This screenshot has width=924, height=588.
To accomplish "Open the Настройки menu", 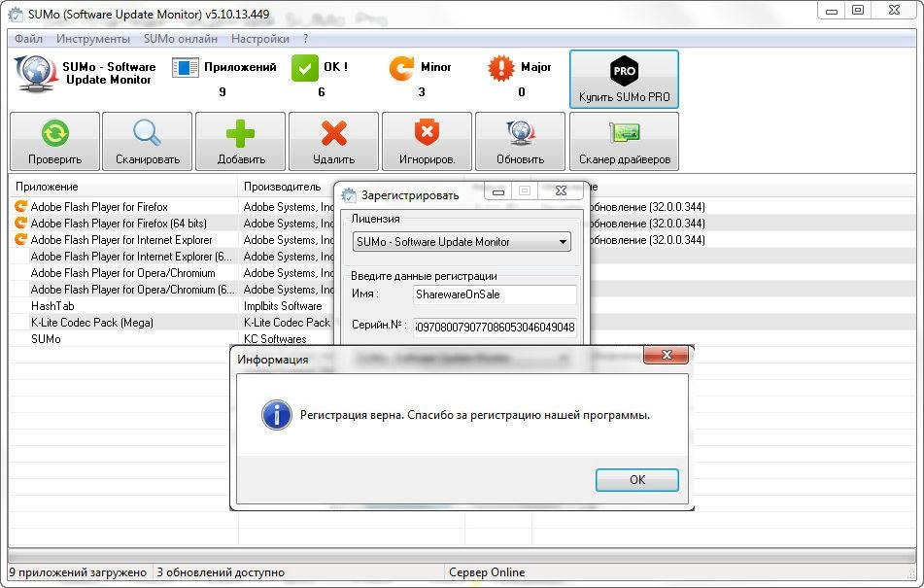I will pos(259,39).
